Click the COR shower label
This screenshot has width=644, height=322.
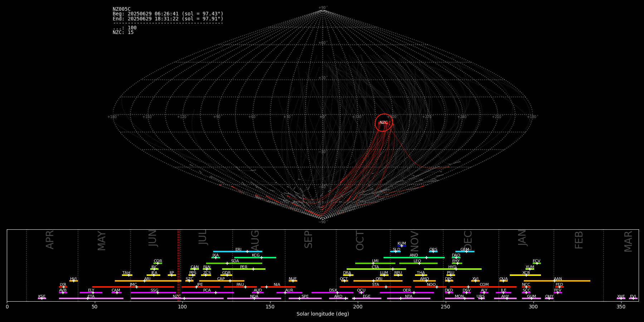pyautogui.click(x=158, y=261)
